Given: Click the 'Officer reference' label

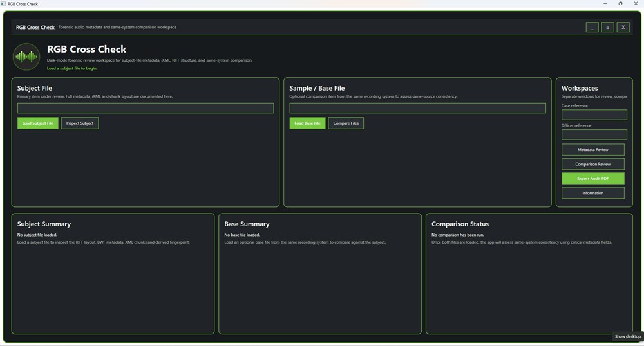Looking at the screenshot, I should point(576,126).
